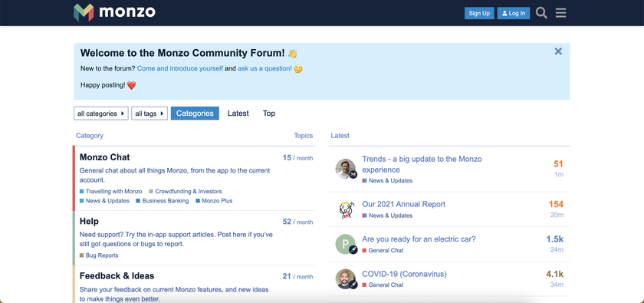Image resolution: width=644 pixels, height=303 pixels.
Task: Open the Help category
Action: (x=89, y=221)
